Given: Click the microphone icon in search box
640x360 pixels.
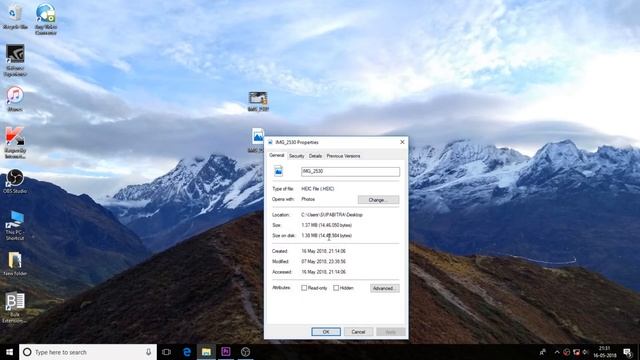Looking at the screenshot, I should tap(148, 352).
